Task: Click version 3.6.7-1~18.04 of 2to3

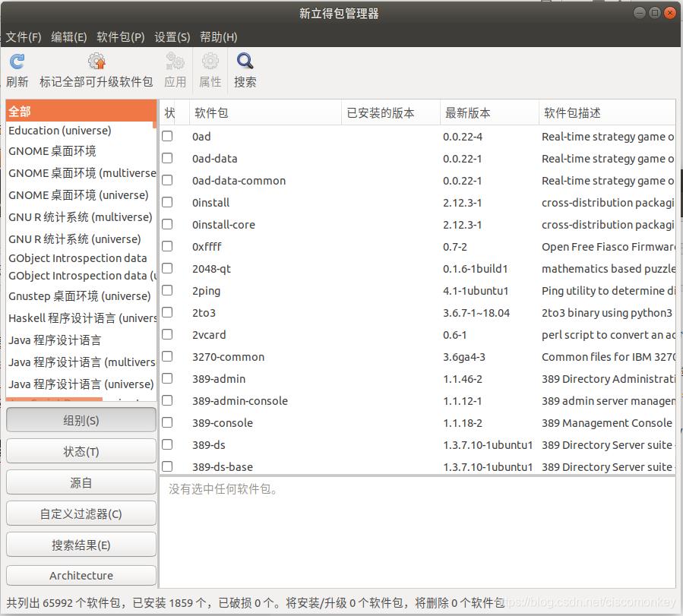Action: point(476,313)
